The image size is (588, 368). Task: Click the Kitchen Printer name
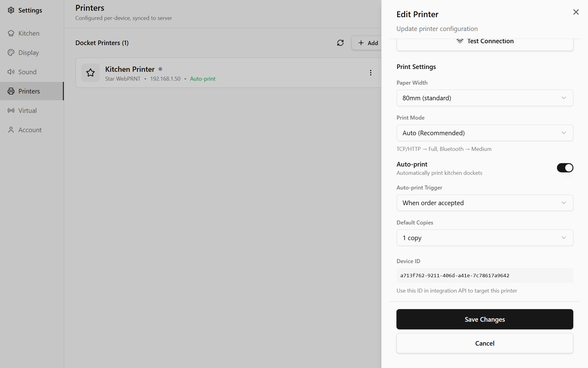tap(130, 69)
